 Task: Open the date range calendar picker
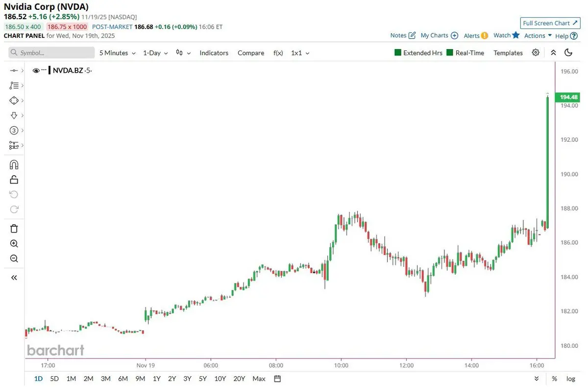(277, 379)
